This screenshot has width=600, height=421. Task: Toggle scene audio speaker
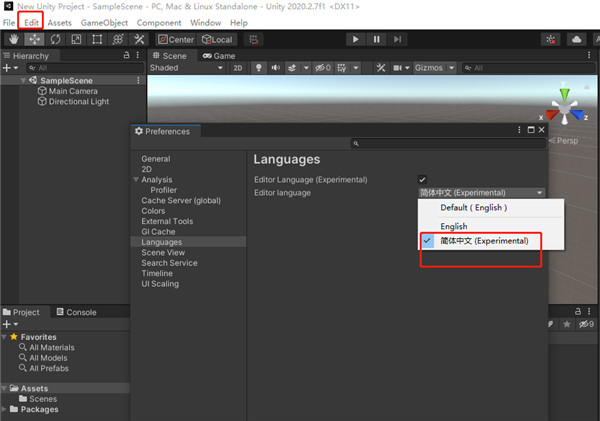pyautogui.click(x=276, y=68)
